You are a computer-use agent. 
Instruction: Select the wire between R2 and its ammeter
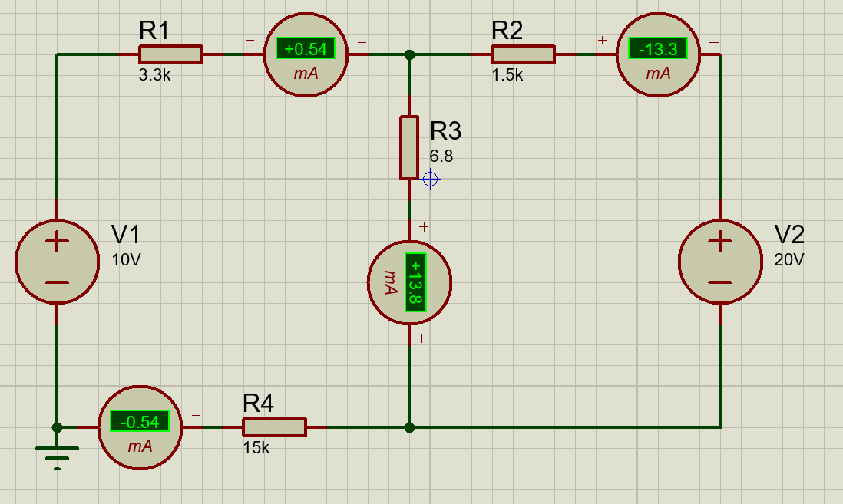(x=585, y=54)
